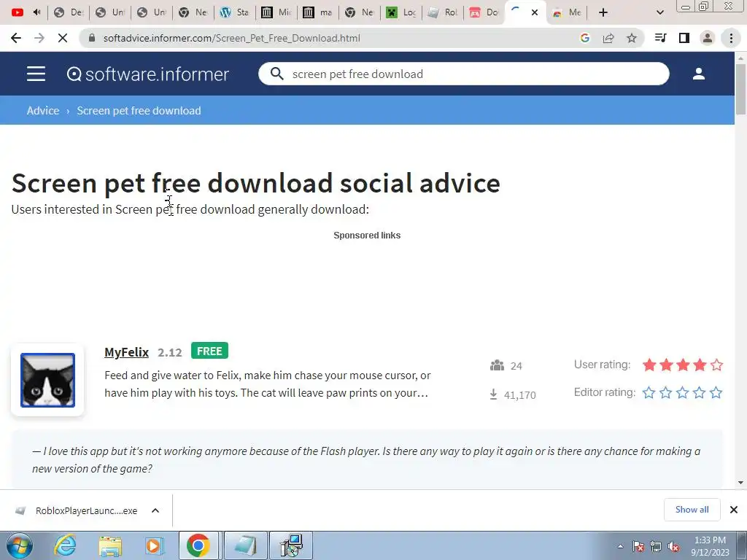The image size is (747, 560).
Task: Open Chrome three-dot menu
Action: click(731, 38)
